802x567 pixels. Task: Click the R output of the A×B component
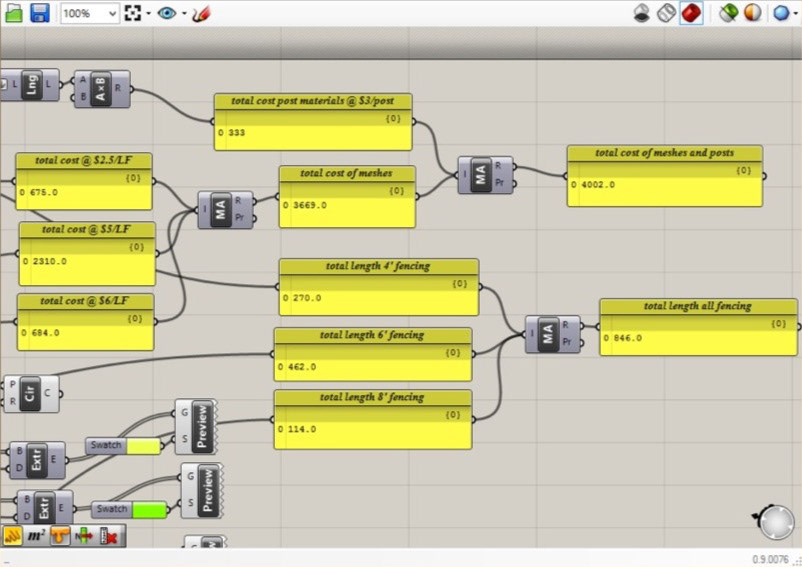click(x=118, y=88)
